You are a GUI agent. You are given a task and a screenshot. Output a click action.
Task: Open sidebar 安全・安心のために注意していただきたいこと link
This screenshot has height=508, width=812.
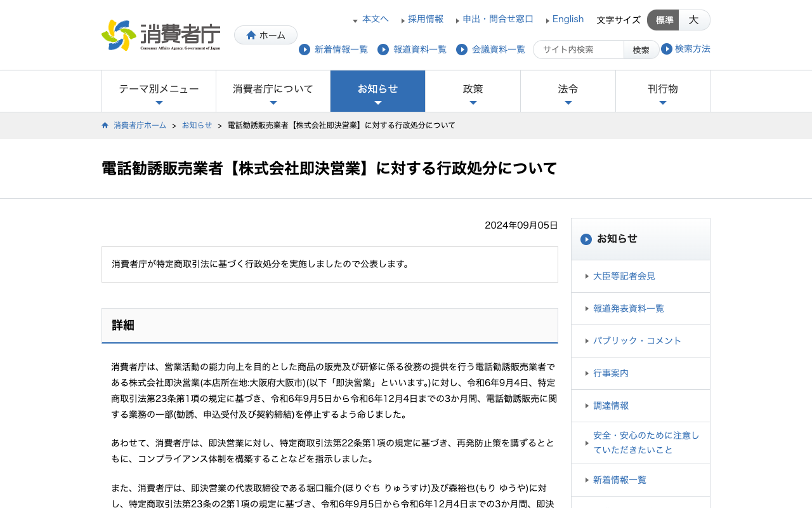click(646, 443)
